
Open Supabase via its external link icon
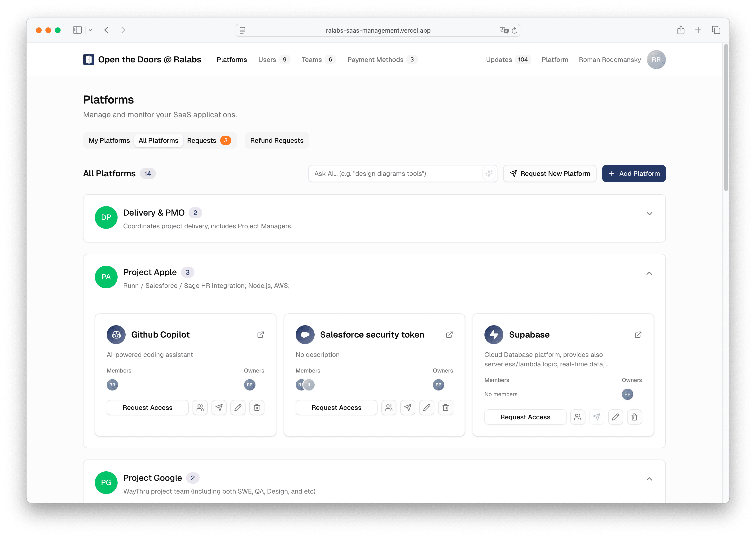pyautogui.click(x=638, y=334)
